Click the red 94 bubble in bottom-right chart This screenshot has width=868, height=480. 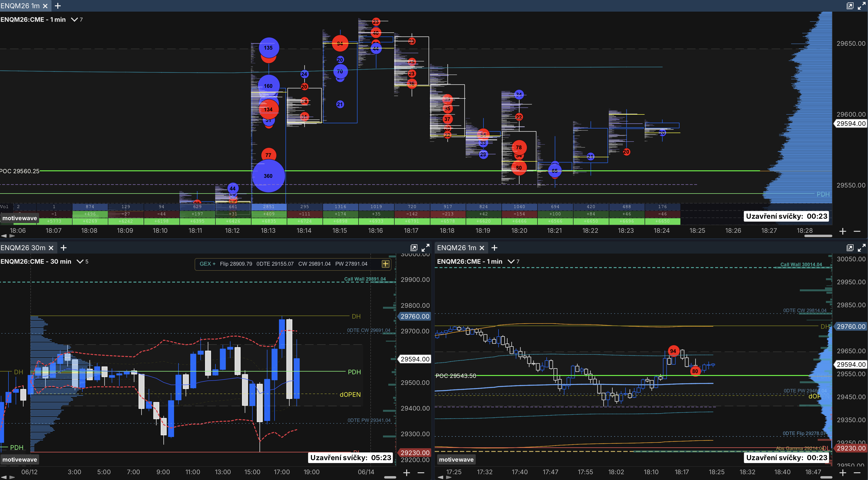(673, 351)
